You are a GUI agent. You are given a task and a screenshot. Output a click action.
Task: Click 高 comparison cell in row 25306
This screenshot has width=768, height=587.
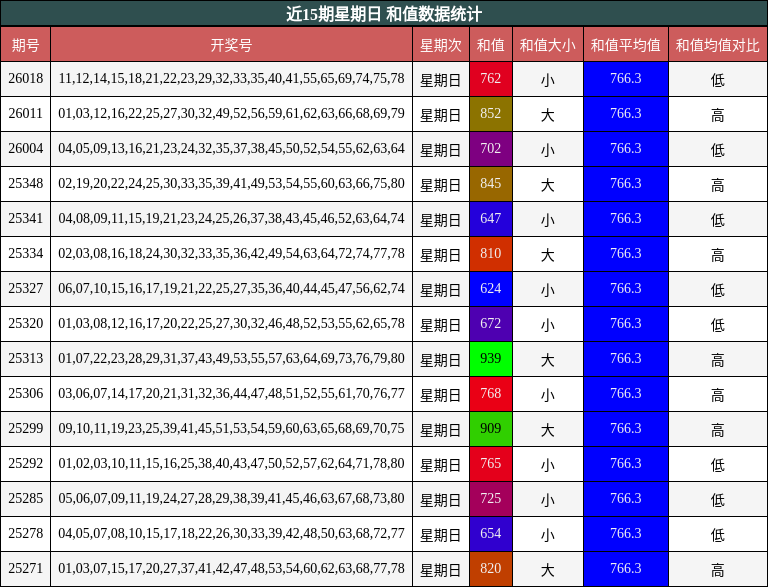[x=718, y=394]
